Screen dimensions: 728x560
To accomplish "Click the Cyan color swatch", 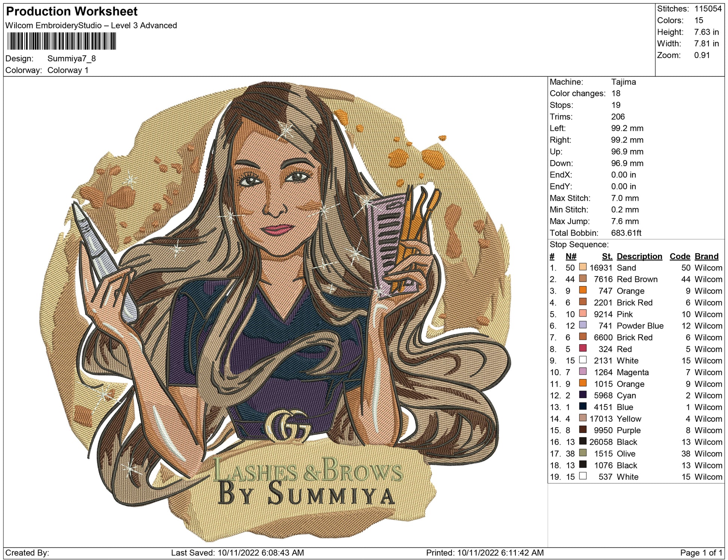I will pyautogui.click(x=582, y=395).
